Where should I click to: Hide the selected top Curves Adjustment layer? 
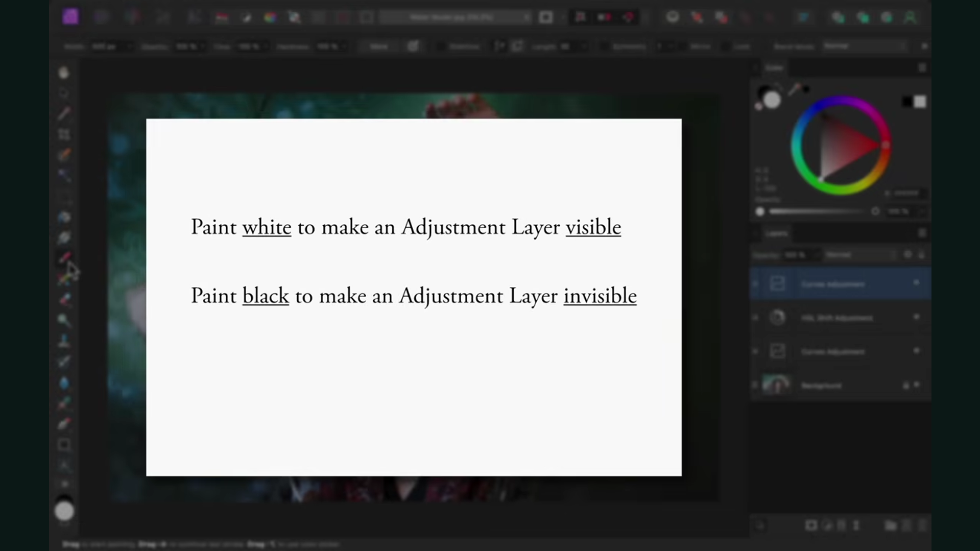click(x=916, y=283)
